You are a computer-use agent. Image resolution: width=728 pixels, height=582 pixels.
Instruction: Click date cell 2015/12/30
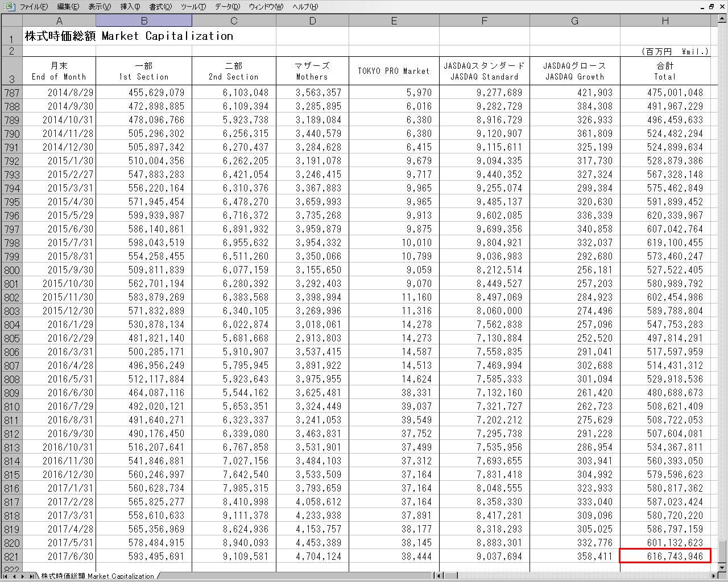pos(59,311)
